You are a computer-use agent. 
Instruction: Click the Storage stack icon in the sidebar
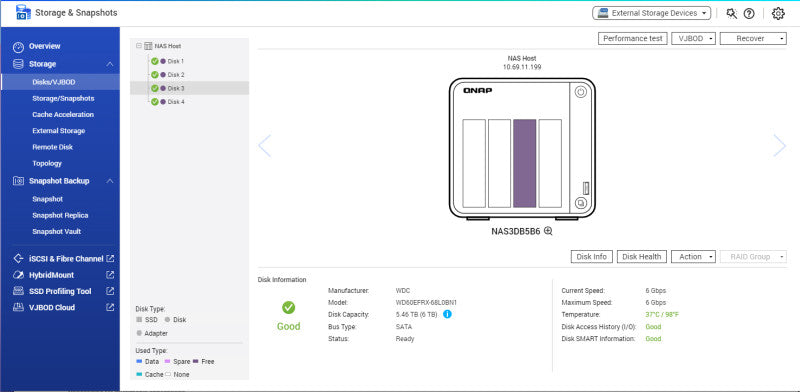(x=18, y=64)
